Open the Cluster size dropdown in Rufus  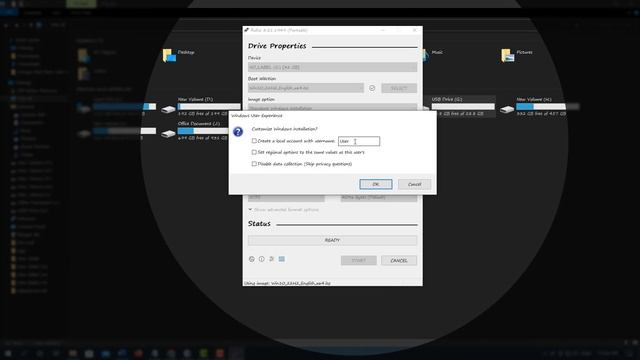pos(379,198)
